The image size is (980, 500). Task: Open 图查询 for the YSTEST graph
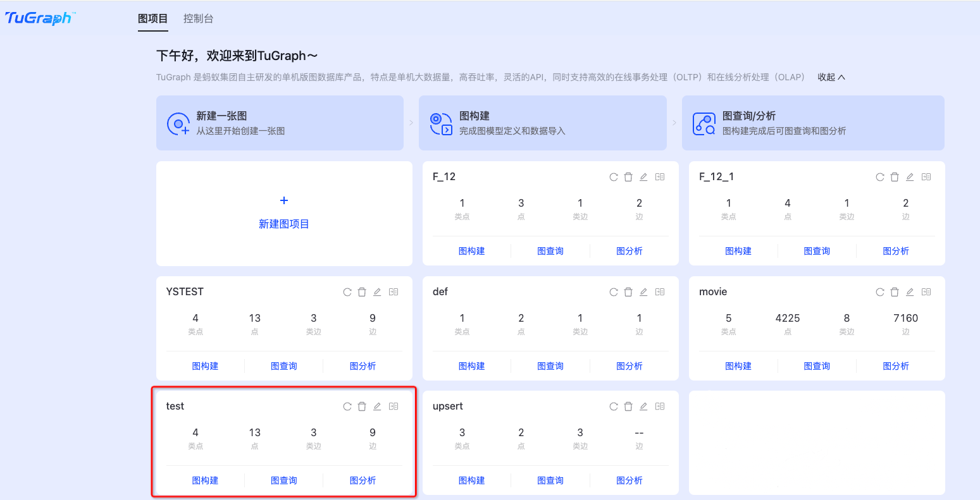(284, 366)
